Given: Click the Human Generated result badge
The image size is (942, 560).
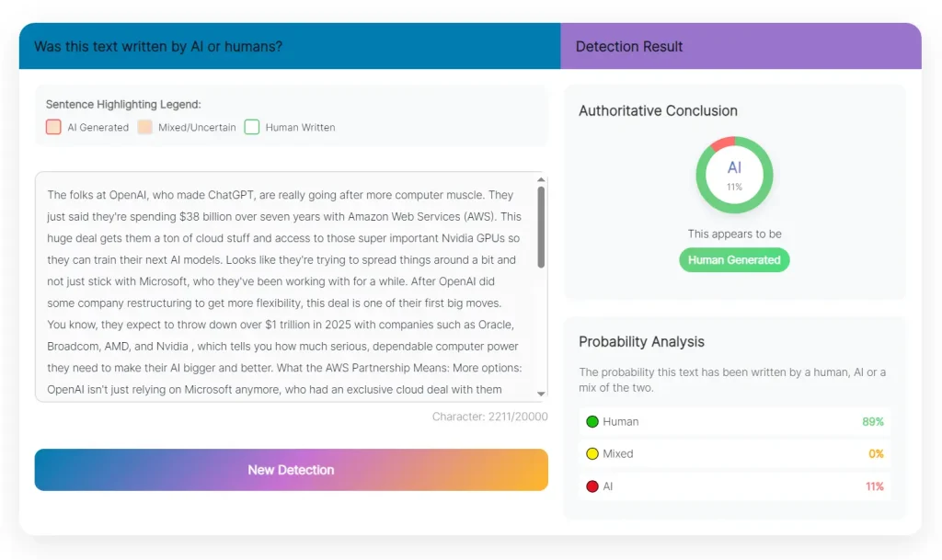Looking at the screenshot, I should click(x=734, y=260).
